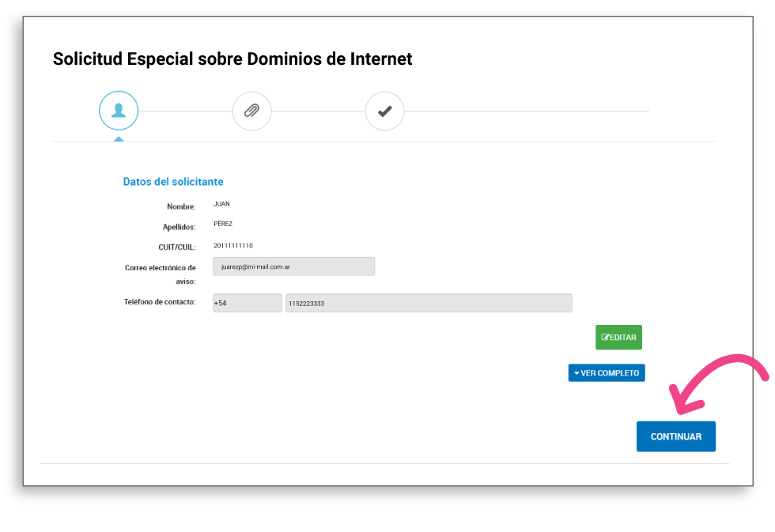Screen dimensions: 775x532
Task: Click the Apellidos value PÉREZ
Action: coord(223,224)
